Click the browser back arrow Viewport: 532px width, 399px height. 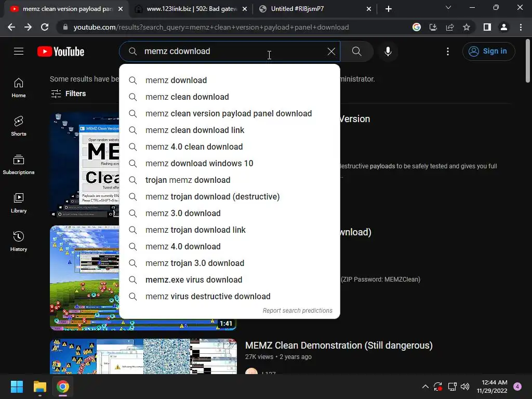11,27
